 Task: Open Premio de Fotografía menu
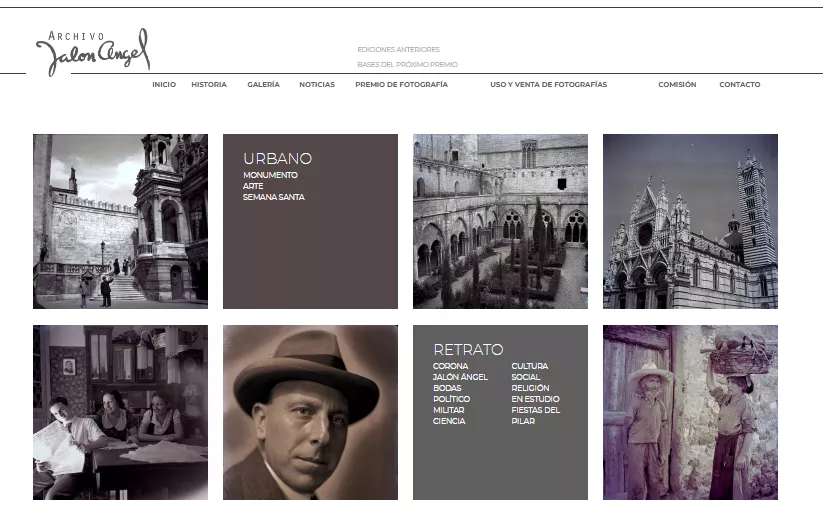pyautogui.click(x=401, y=85)
